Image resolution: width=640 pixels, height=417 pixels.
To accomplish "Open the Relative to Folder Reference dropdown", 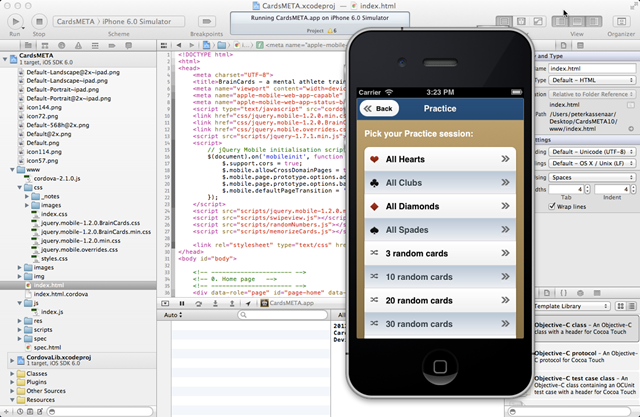I will point(592,94).
